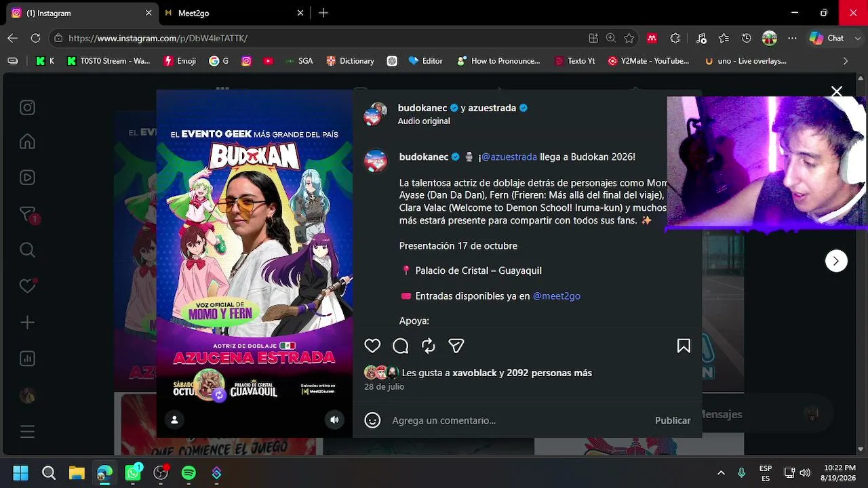The height and width of the screenshot is (488, 868).
Task: Repost using the circular arrows icon
Action: pos(429,346)
